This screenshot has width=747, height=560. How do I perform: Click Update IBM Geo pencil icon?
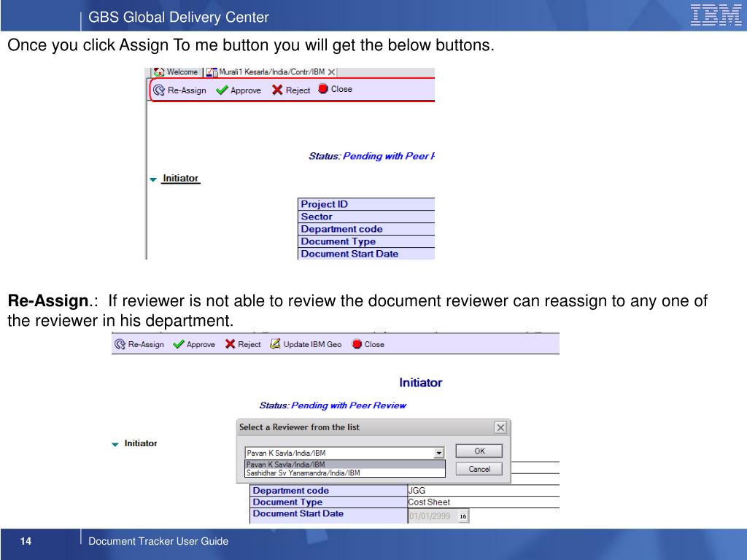tap(275, 344)
